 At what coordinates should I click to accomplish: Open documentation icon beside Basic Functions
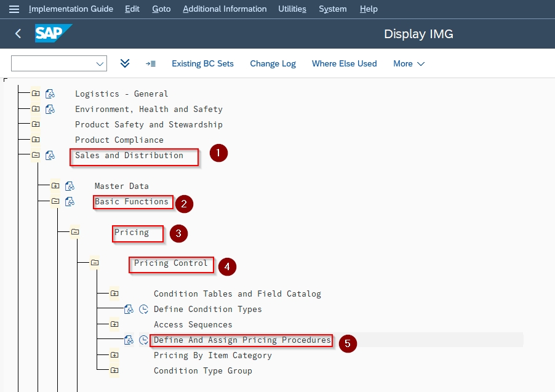70,201
